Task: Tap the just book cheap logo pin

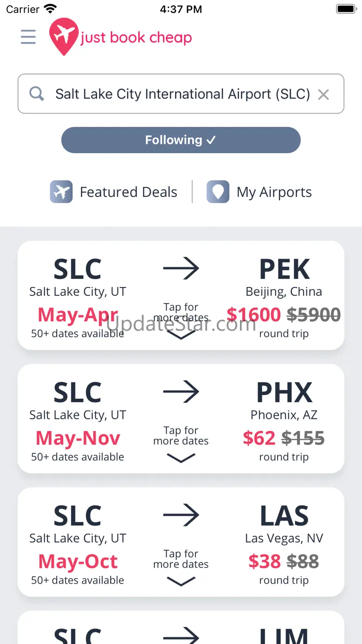Action: coord(64,36)
